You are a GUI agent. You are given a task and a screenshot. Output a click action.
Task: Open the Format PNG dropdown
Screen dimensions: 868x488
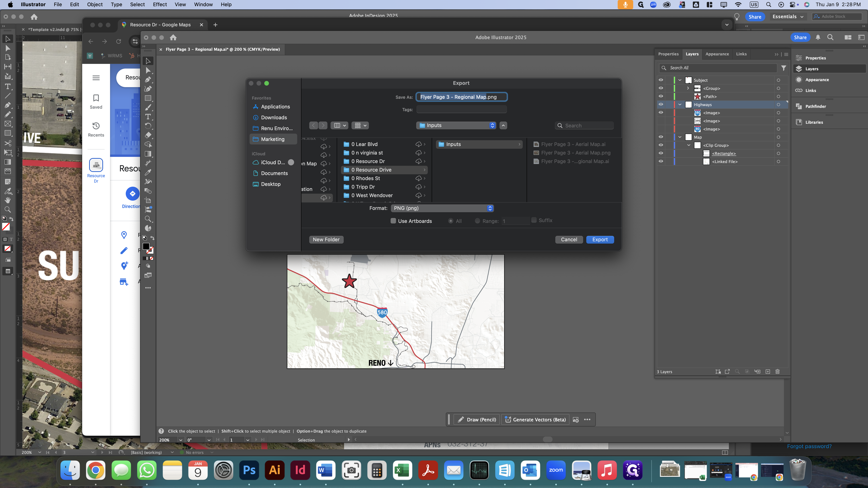click(x=442, y=208)
